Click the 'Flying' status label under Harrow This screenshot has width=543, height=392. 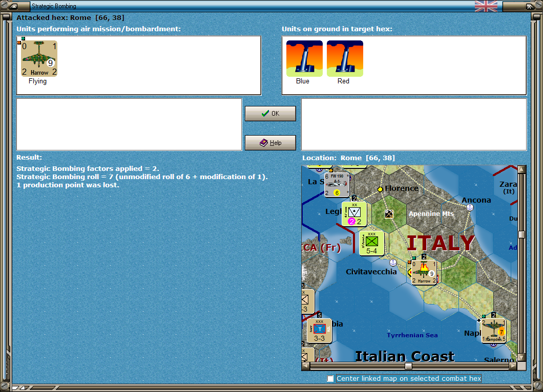[37, 81]
